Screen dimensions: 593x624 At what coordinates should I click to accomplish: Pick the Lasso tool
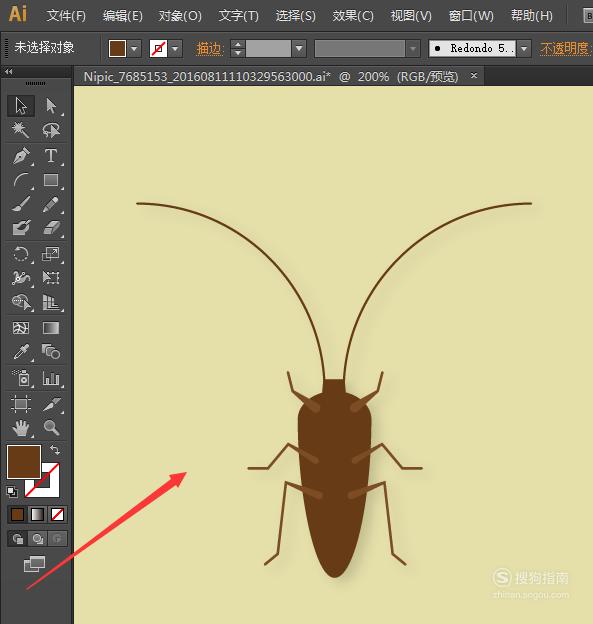51,130
